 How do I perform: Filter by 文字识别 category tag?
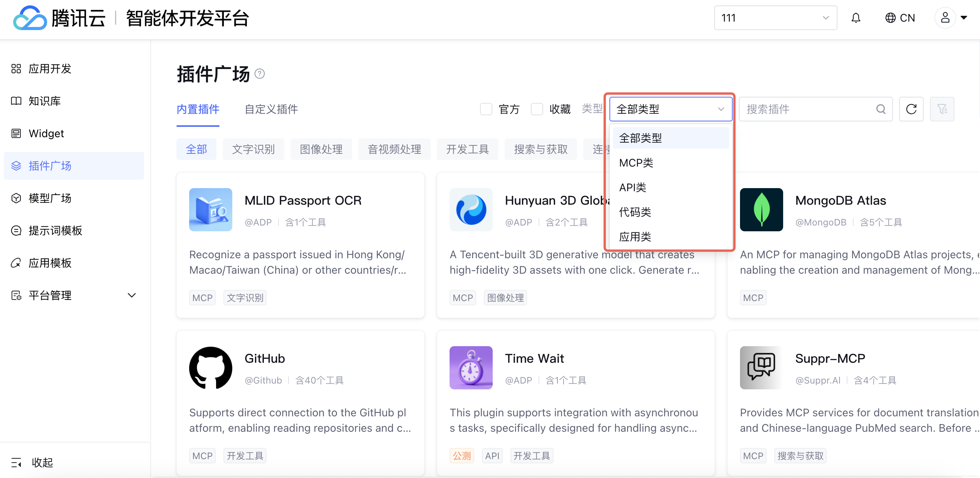click(x=253, y=149)
